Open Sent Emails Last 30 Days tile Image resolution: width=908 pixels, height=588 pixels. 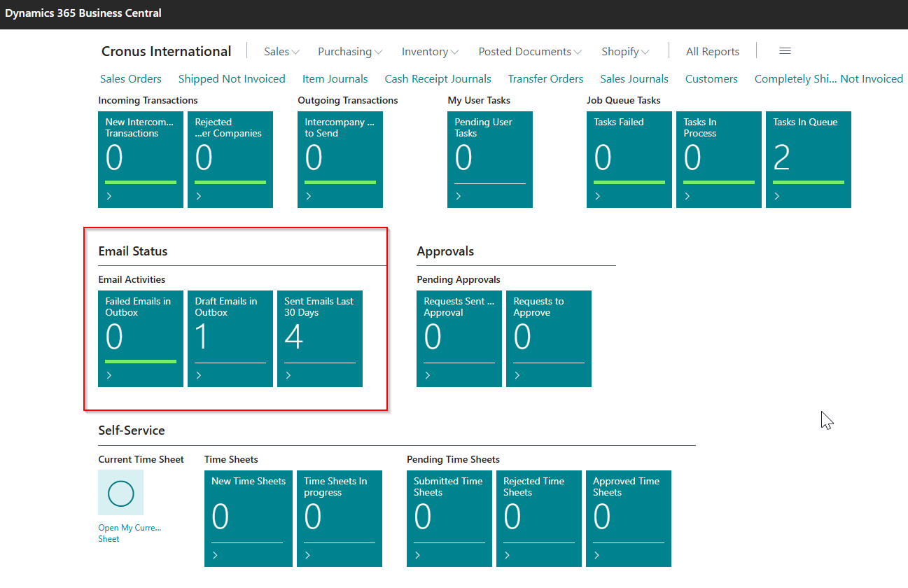[x=319, y=338]
